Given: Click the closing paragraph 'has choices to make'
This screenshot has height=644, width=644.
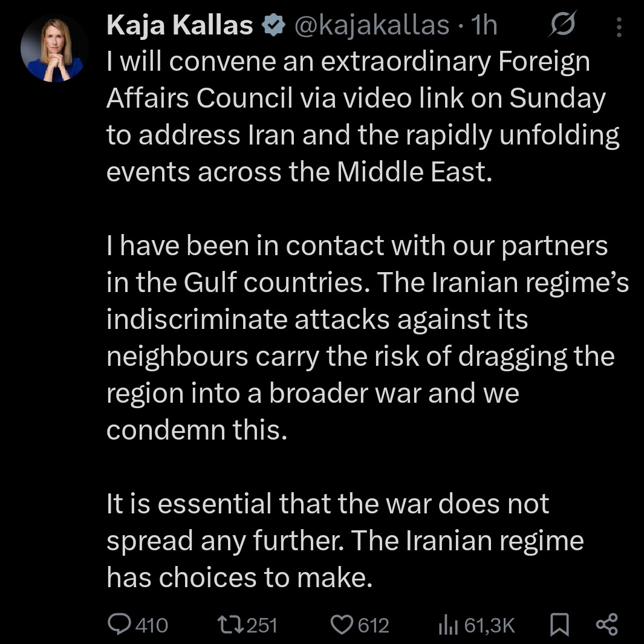Looking at the screenshot, I should tap(345, 541).
